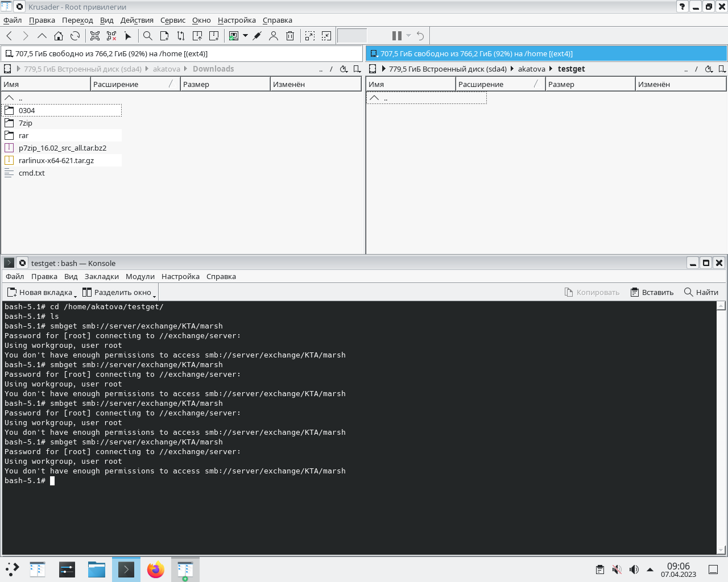Sort left panel by Имя column
Image resolution: width=728 pixels, height=582 pixels.
[46, 84]
